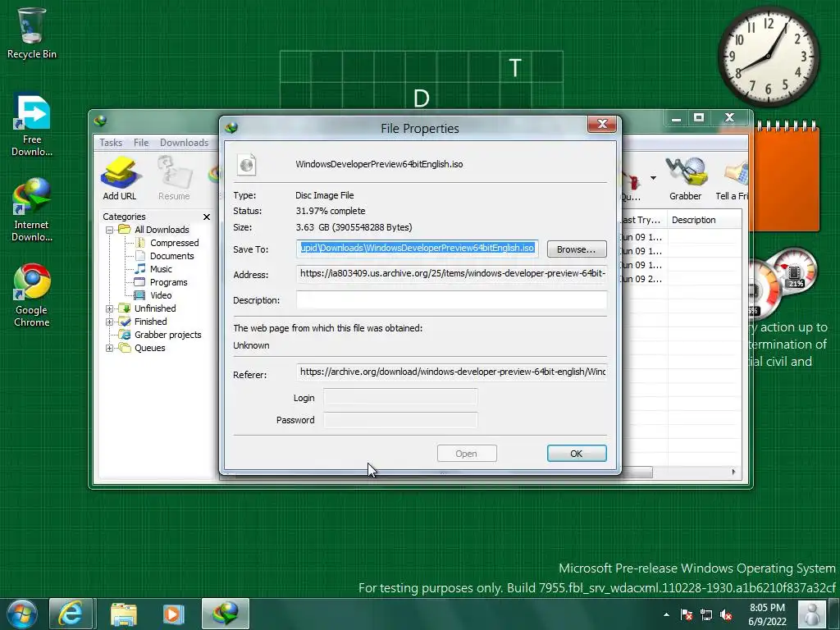This screenshot has height=630, width=840.
Task: Select Video category
Action: 161,295
